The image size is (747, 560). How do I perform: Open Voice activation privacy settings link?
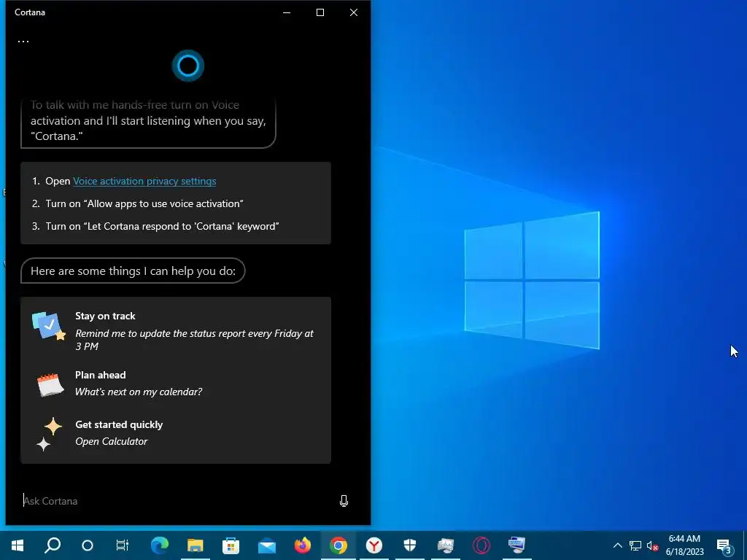(144, 181)
